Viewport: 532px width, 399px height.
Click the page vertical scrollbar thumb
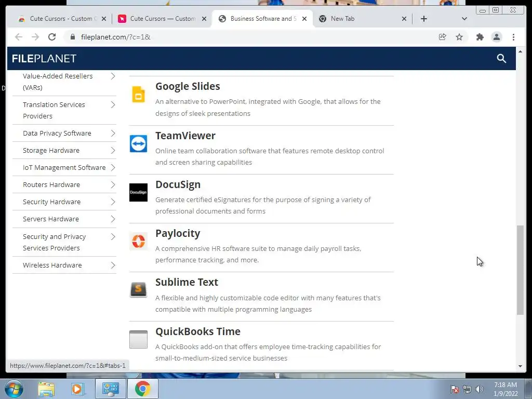coord(520,270)
